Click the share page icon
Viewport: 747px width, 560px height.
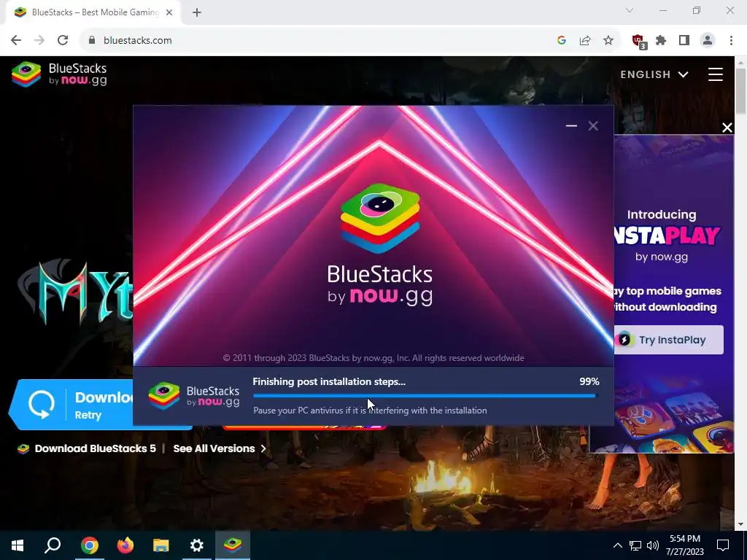[x=585, y=40]
